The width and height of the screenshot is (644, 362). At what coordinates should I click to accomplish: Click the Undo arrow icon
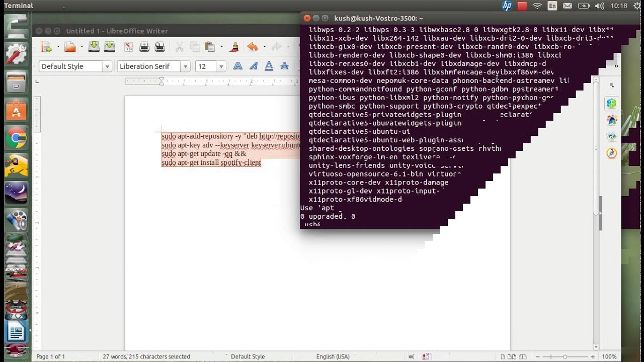pos(253,47)
